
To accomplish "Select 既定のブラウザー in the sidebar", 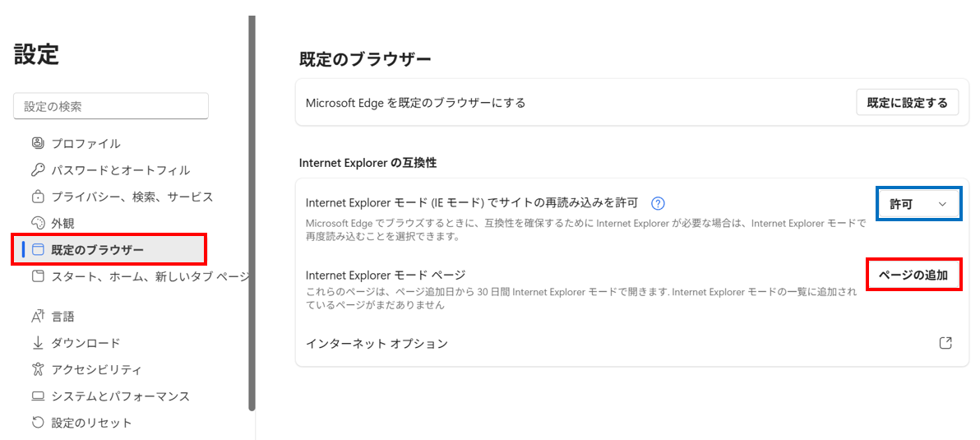I will point(110,251).
